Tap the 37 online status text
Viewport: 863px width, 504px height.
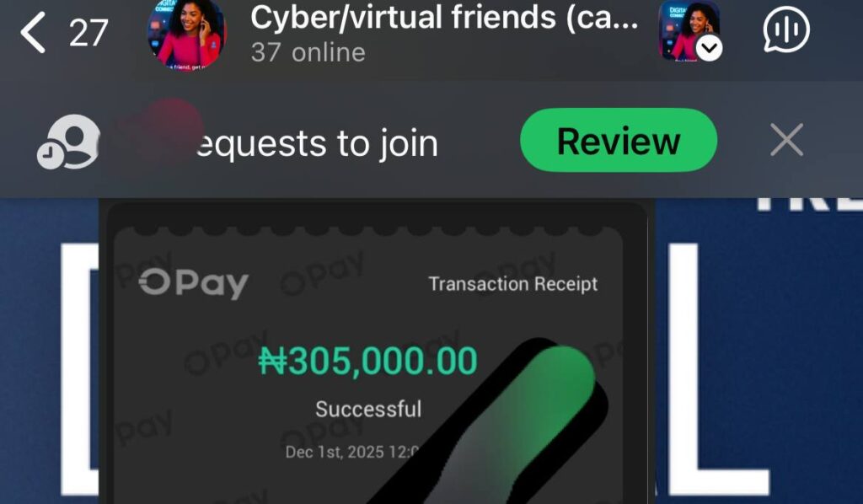(308, 53)
